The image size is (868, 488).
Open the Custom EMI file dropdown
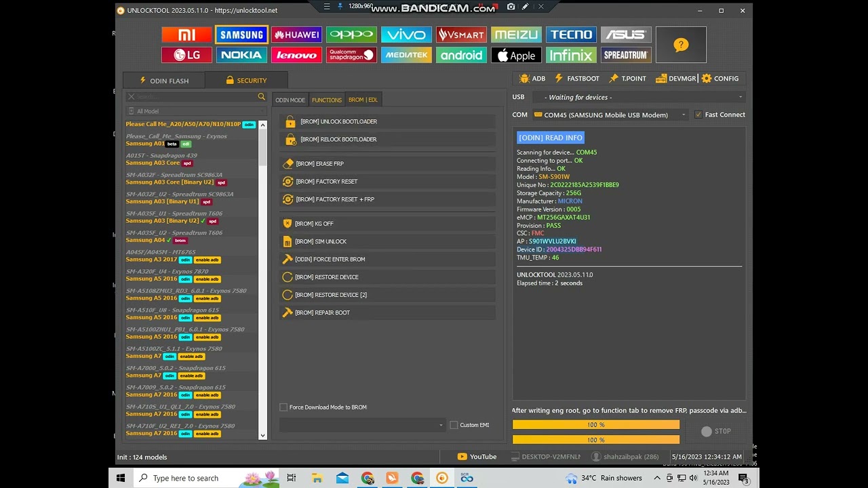[x=362, y=425]
